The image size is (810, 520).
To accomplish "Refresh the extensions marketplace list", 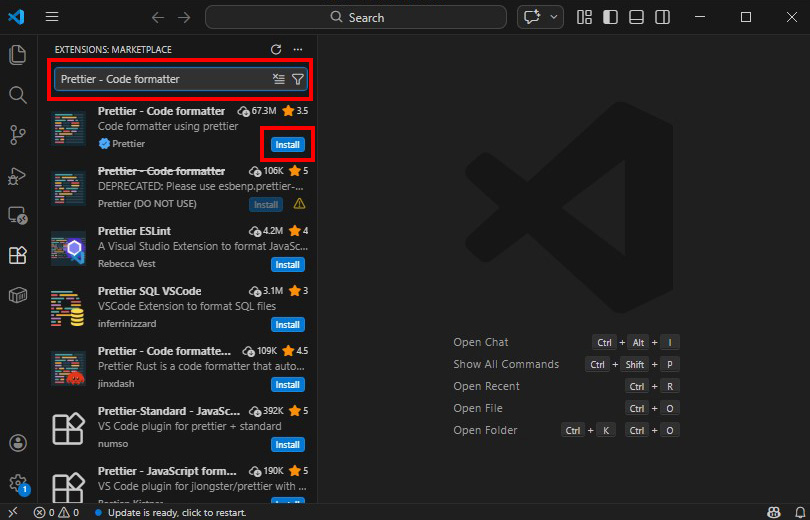I will pos(276,49).
